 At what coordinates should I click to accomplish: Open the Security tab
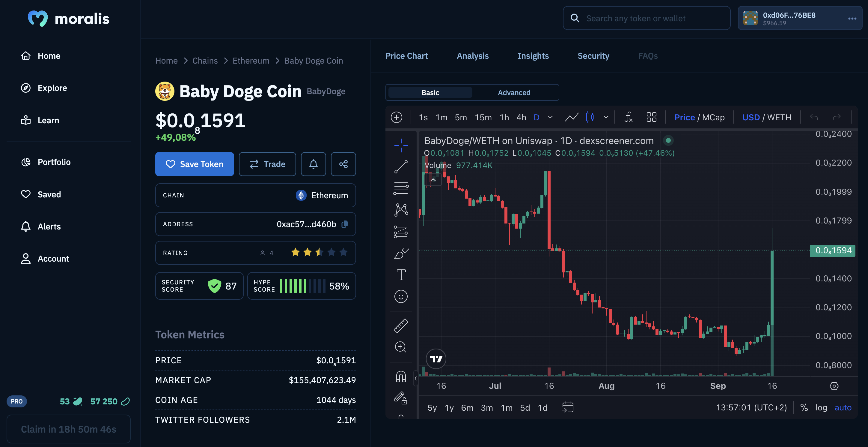tap(593, 56)
